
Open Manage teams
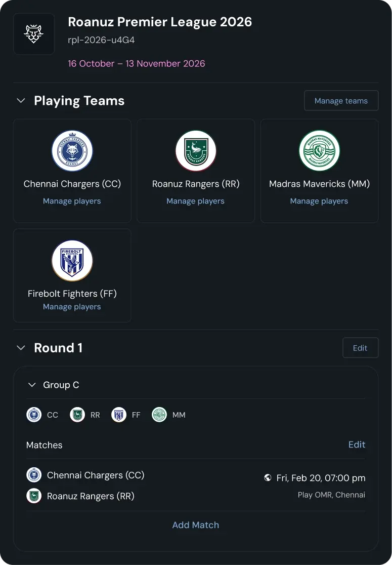point(341,100)
